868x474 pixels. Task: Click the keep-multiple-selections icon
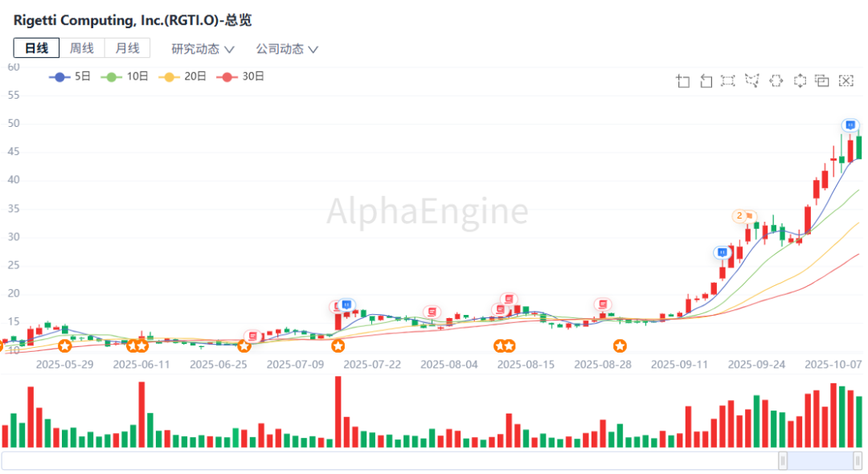[x=821, y=80]
